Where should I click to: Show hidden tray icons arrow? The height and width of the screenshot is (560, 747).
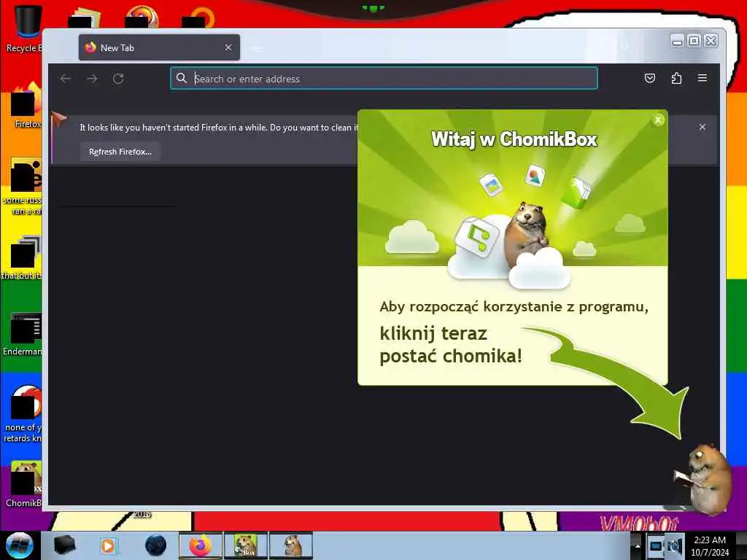point(638,545)
